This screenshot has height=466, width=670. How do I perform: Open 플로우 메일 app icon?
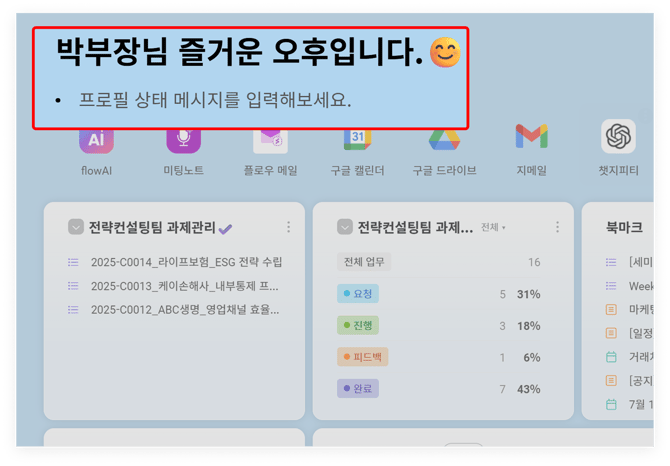[x=270, y=141]
